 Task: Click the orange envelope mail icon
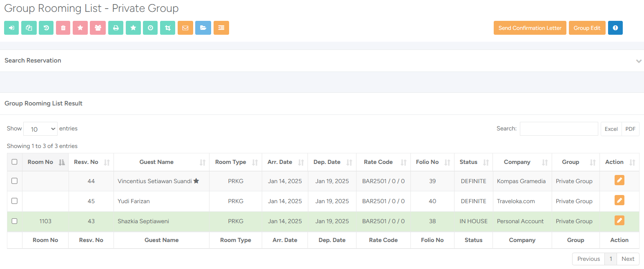coord(185,28)
